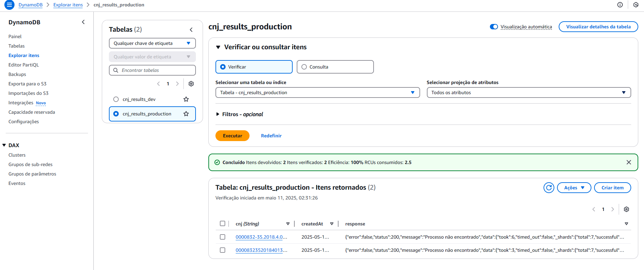
Task: Select cnj_results_production table radio button
Action: 116,114
